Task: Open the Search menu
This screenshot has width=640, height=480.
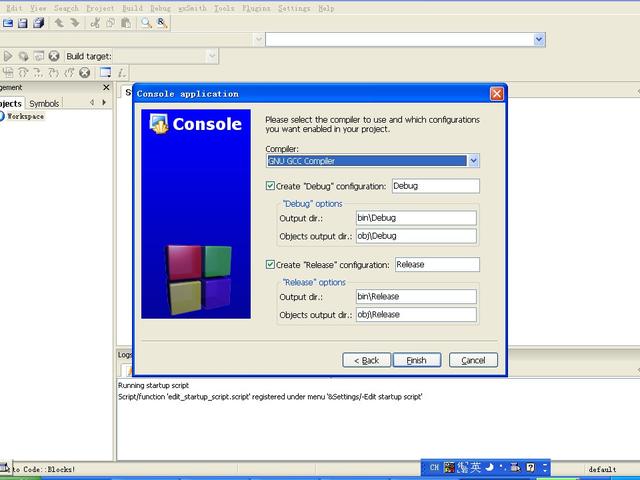Action: [x=66, y=8]
